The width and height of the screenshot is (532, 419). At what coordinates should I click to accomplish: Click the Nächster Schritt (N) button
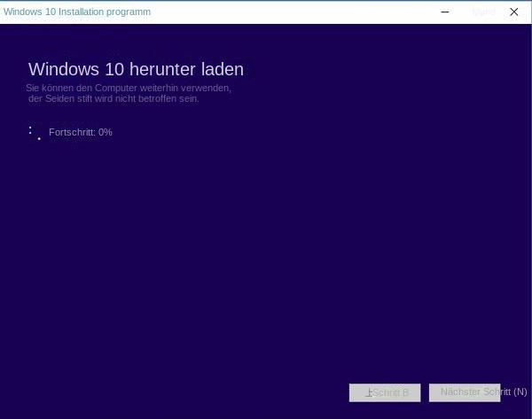(x=465, y=392)
